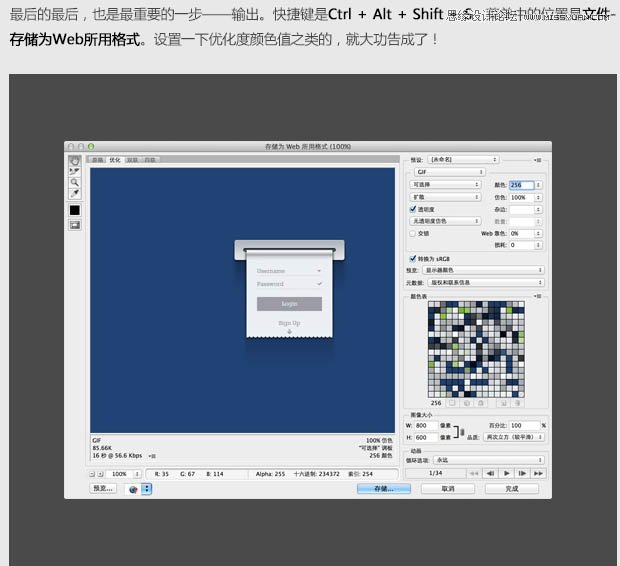Click the color table swatch grid

pos(476,349)
